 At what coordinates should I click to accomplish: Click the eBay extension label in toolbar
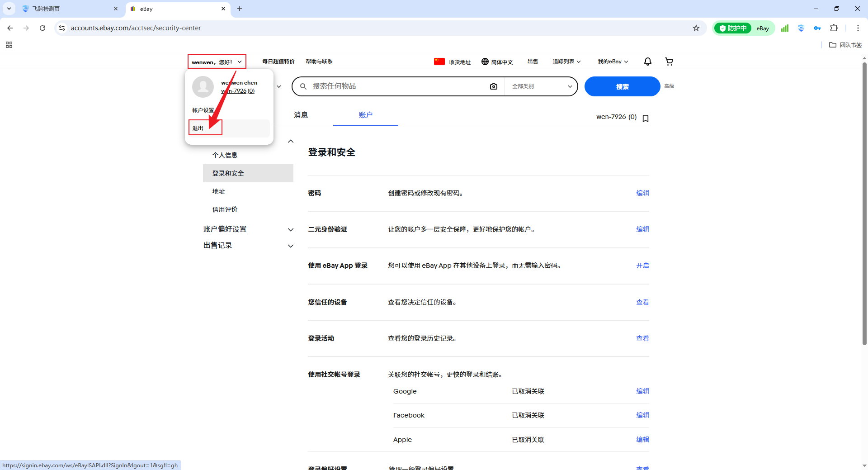point(763,28)
